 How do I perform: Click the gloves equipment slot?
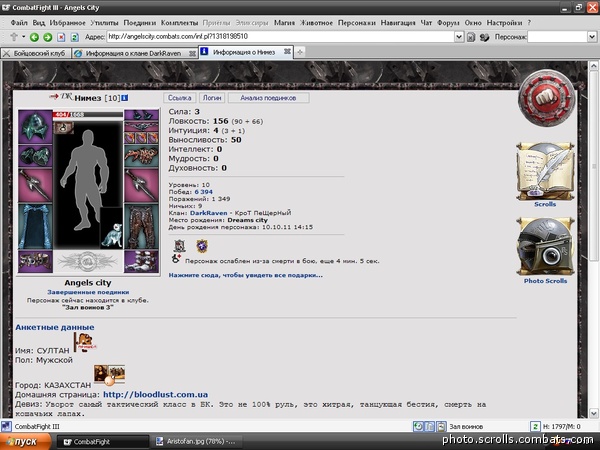coord(35,156)
